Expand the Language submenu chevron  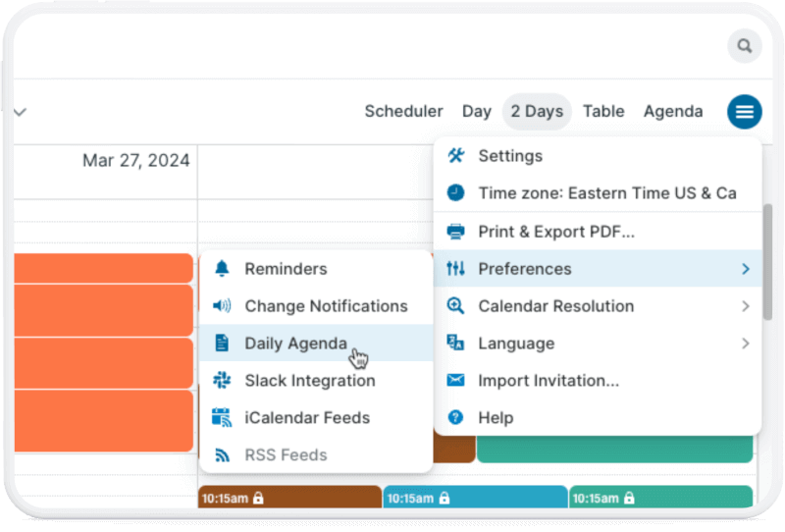pos(746,344)
